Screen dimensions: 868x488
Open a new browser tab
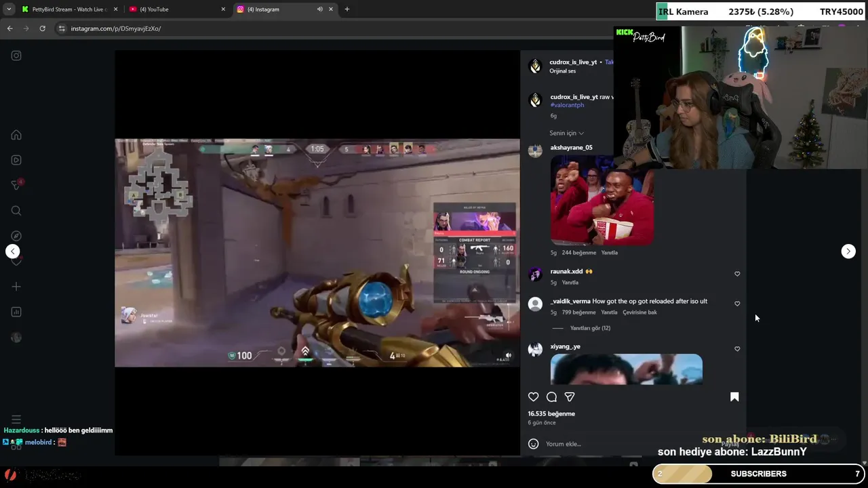(x=347, y=9)
